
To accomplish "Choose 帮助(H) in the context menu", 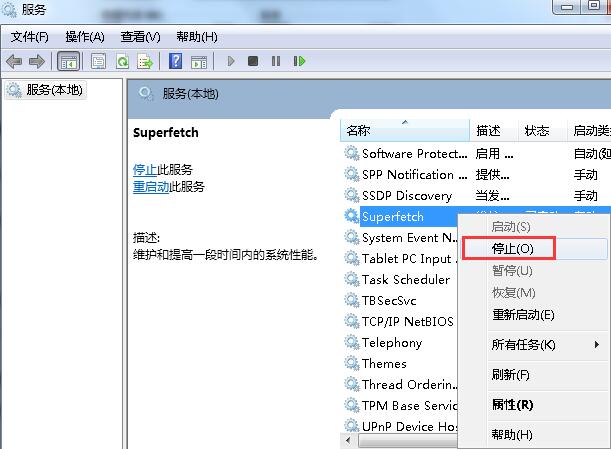I will pyautogui.click(x=512, y=434).
